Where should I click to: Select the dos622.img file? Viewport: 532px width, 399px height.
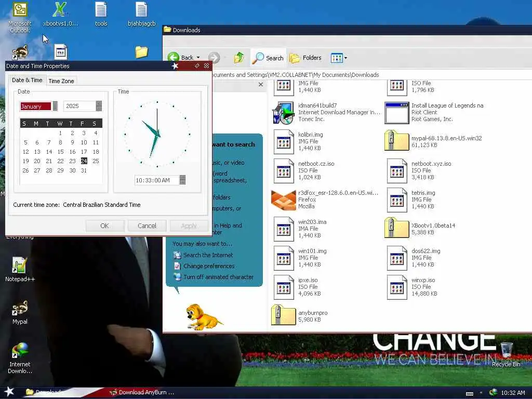pos(414,258)
